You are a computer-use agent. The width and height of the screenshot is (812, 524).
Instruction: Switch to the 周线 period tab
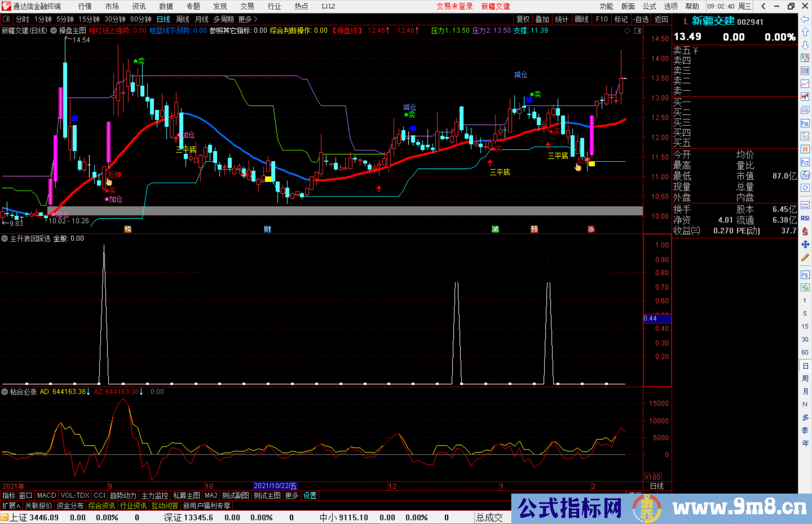(x=183, y=19)
